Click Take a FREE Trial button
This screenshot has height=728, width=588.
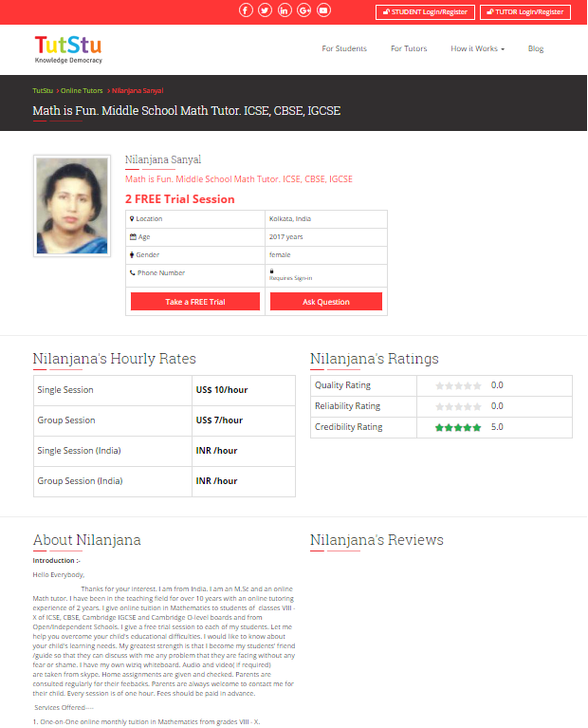195,301
